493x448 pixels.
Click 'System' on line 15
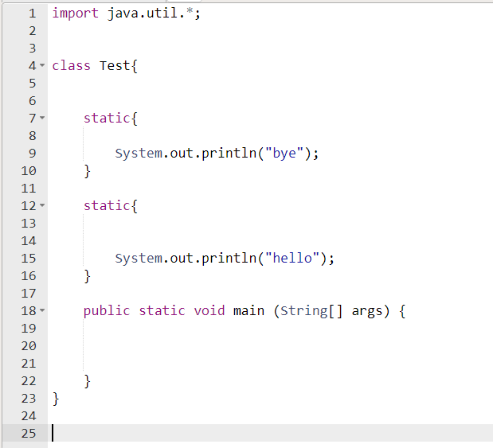tap(139, 259)
